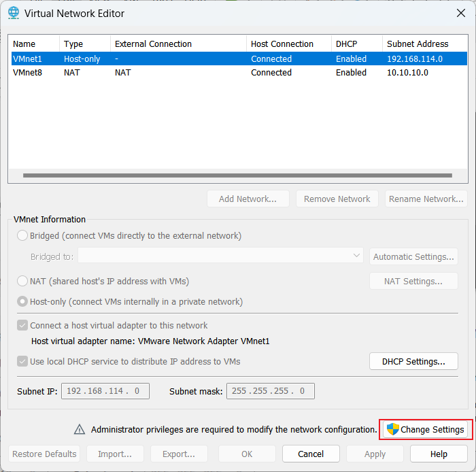
Task: Open NAT Settings
Action: point(413,282)
